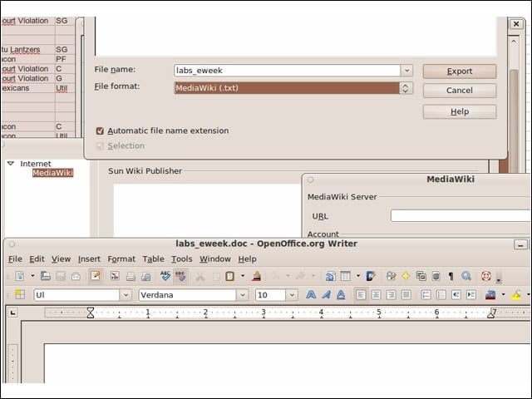Screen dimensions: 532x399
Task: Click the Format Paintbrush icon
Action: 257,276
